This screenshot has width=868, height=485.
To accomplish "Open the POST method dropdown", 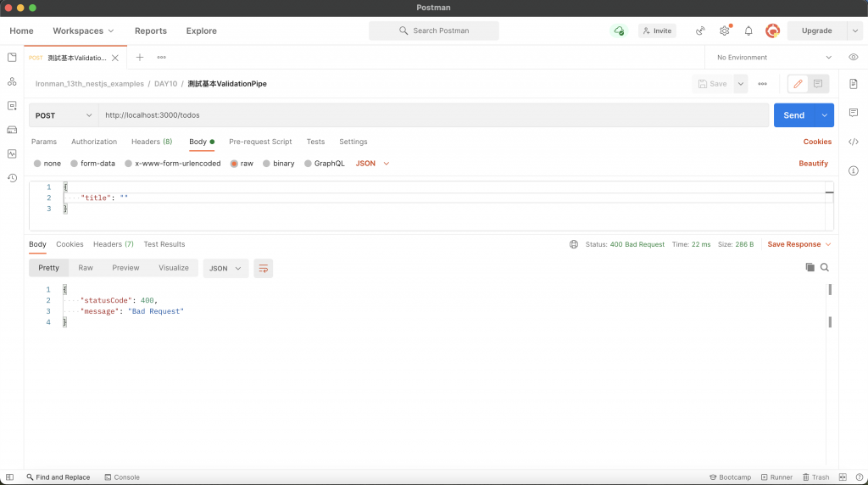I will (x=64, y=115).
